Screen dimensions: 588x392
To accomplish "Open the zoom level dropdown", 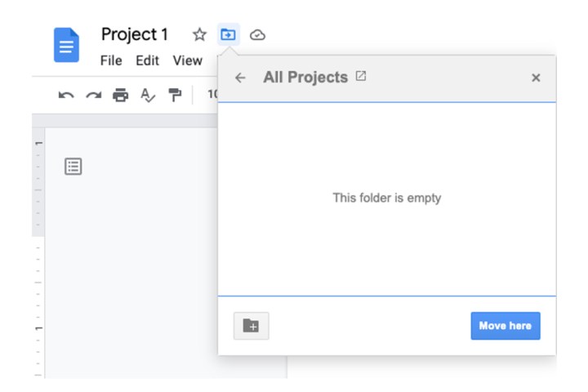I will tap(212, 95).
